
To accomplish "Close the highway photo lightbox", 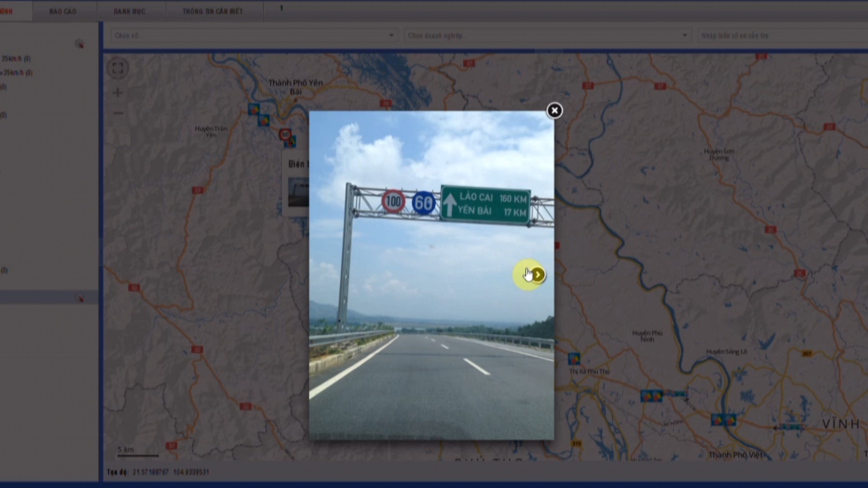I will coord(554,111).
